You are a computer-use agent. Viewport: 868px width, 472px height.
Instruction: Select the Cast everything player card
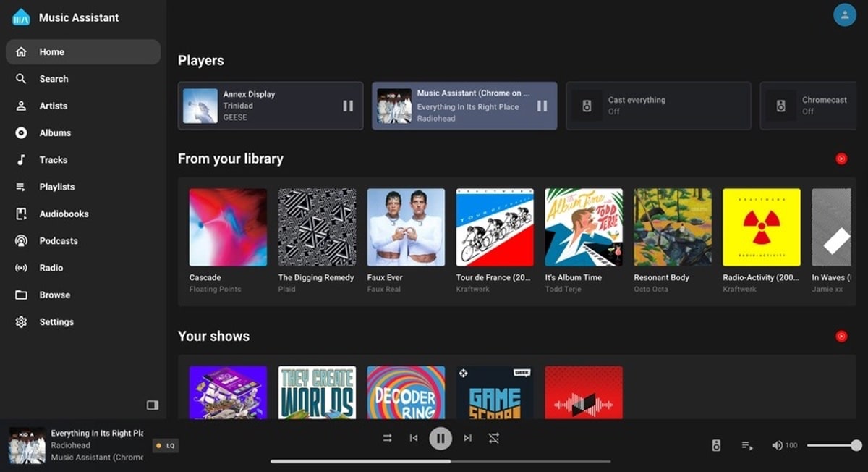(x=658, y=106)
